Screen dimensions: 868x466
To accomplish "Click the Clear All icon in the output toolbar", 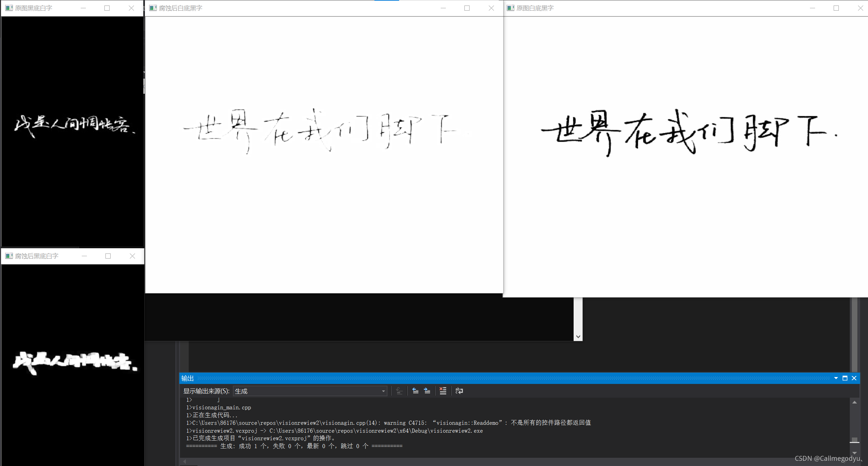I will (443, 391).
